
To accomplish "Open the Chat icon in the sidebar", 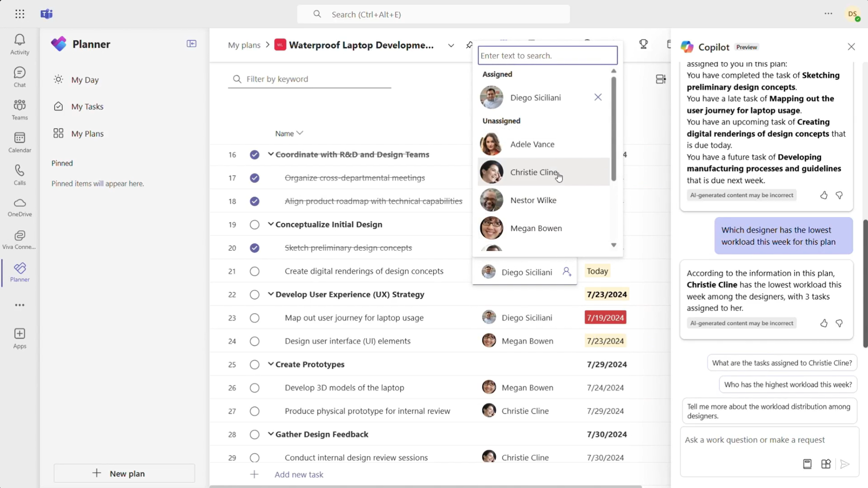I will pos(19,76).
